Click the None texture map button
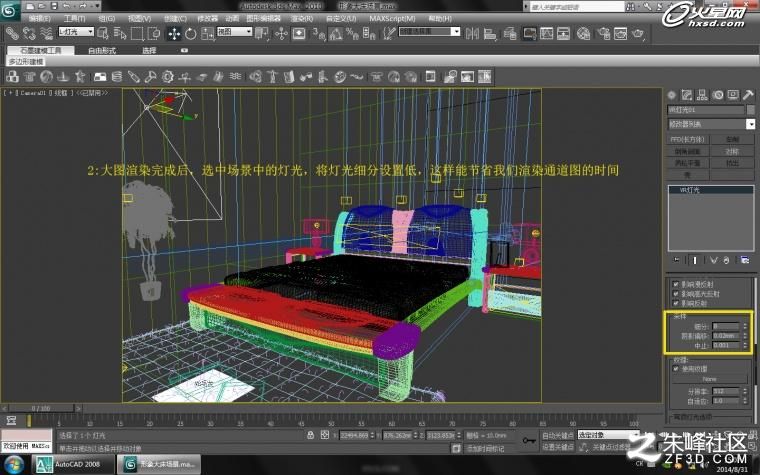The image size is (760, 475). [x=709, y=379]
